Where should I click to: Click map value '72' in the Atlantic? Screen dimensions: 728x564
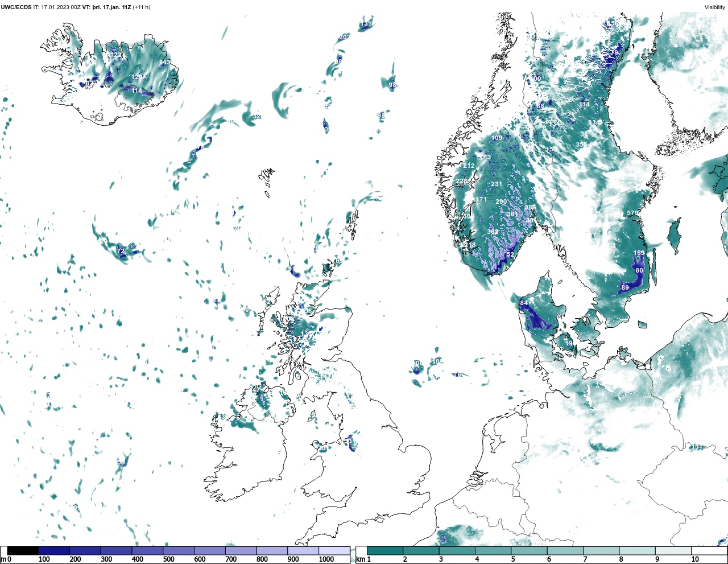tap(120, 251)
